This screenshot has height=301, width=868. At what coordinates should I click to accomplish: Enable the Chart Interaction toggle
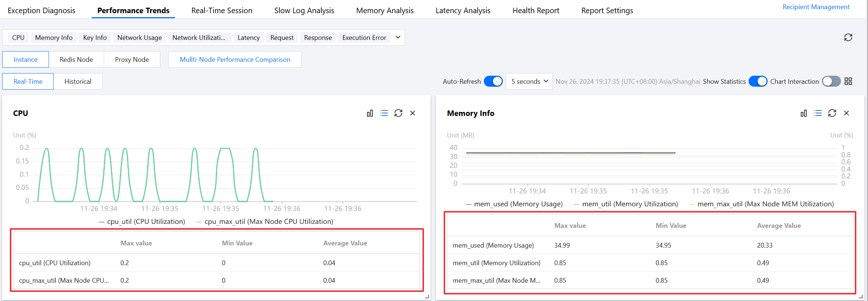[831, 81]
